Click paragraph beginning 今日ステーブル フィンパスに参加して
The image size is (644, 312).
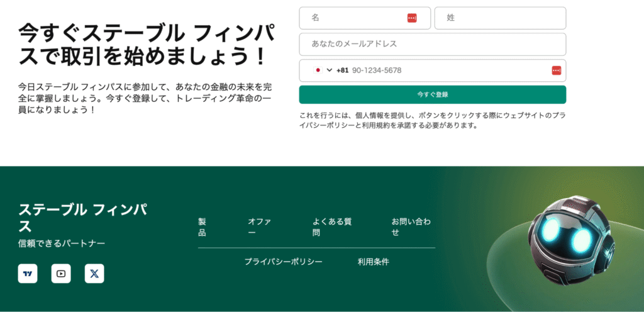pyautogui.click(x=145, y=99)
